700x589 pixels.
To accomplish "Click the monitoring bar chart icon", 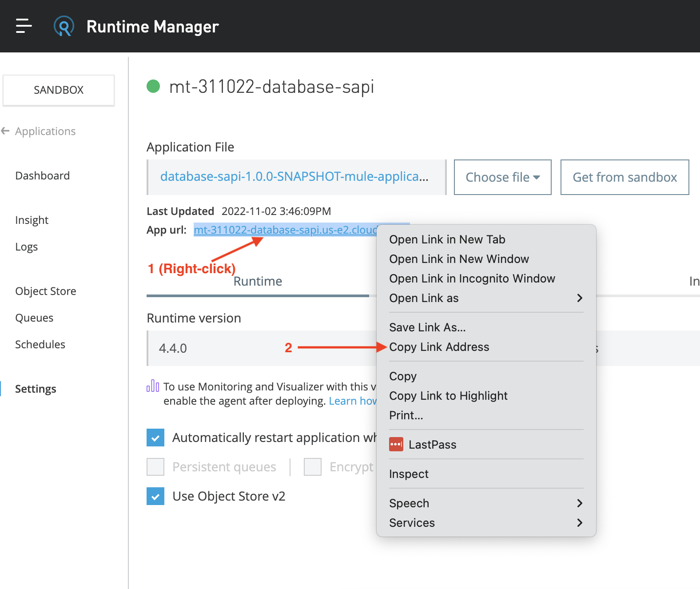I will 153,386.
